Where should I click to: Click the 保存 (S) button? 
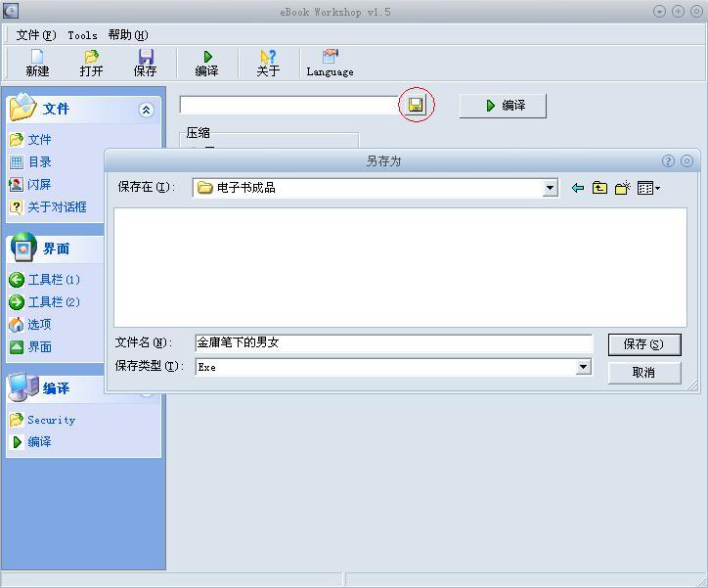pos(644,344)
